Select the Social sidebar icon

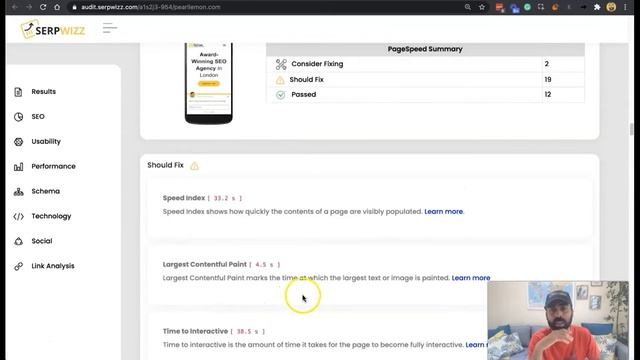pyautogui.click(x=18, y=241)
